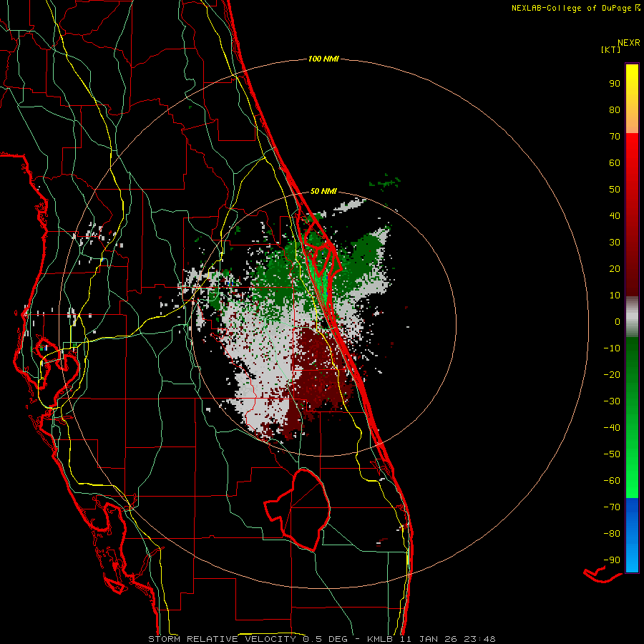Select the 50 NMI range ring label
Image resolution: width=644 pixels, height=644 pixels.
[x=323, y=191]
